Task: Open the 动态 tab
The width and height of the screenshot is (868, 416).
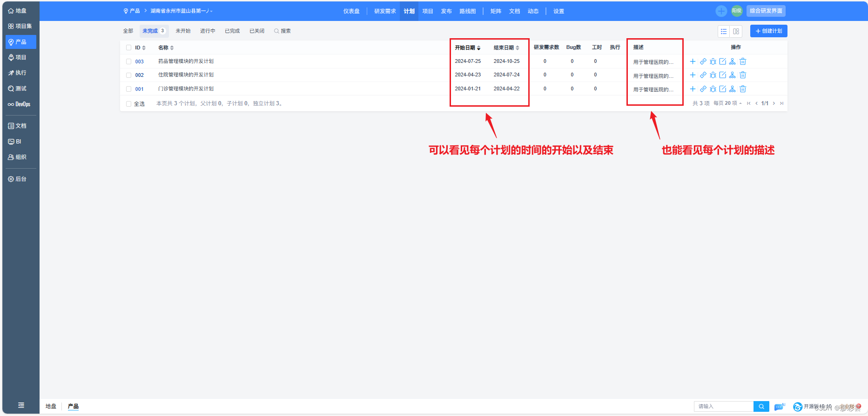Action: pyautogui.click(x=533, y=11)
